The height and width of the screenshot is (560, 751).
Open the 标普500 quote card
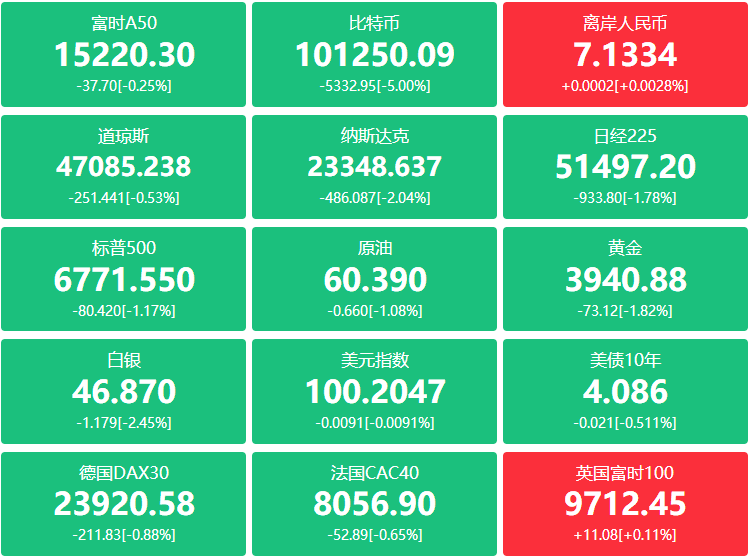123,278
